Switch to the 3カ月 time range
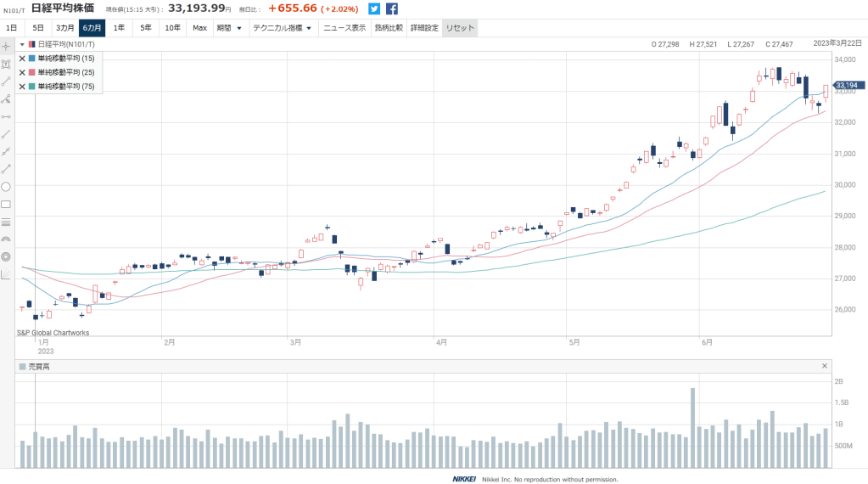The width and height of the screenshot is (868, 484). 64,28
